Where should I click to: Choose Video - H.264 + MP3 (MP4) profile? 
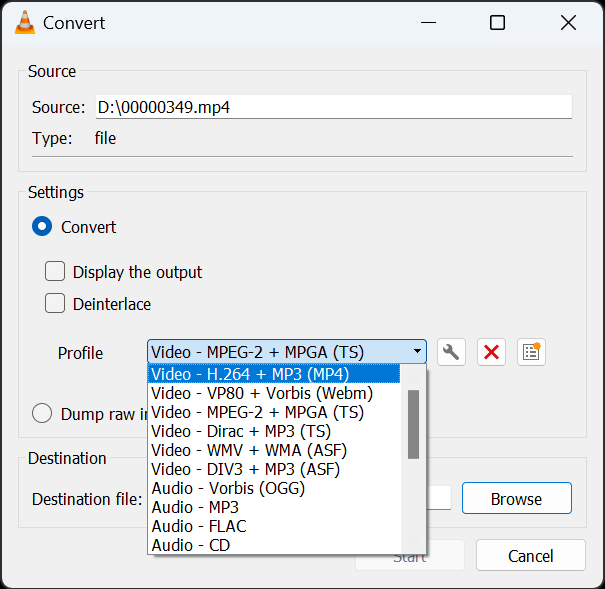pos(274,374)
